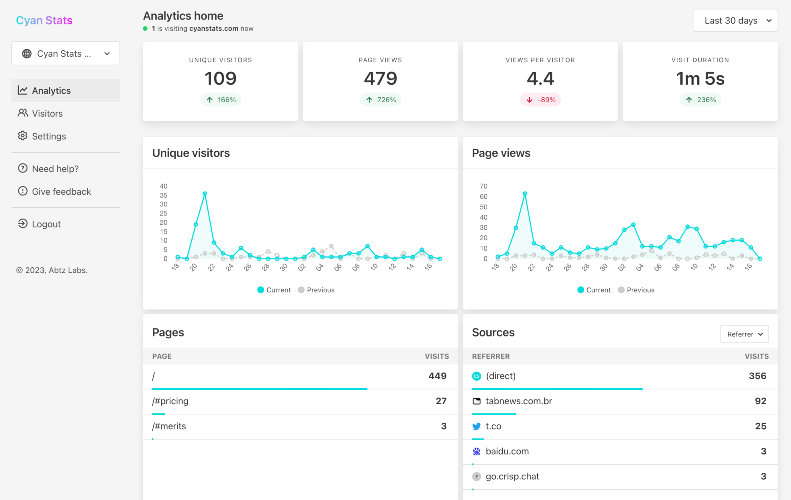Image resolution: width=791 pixels, height=500 pixels.
Task: Open the Analytics menu item
Action: click(66, 91)
